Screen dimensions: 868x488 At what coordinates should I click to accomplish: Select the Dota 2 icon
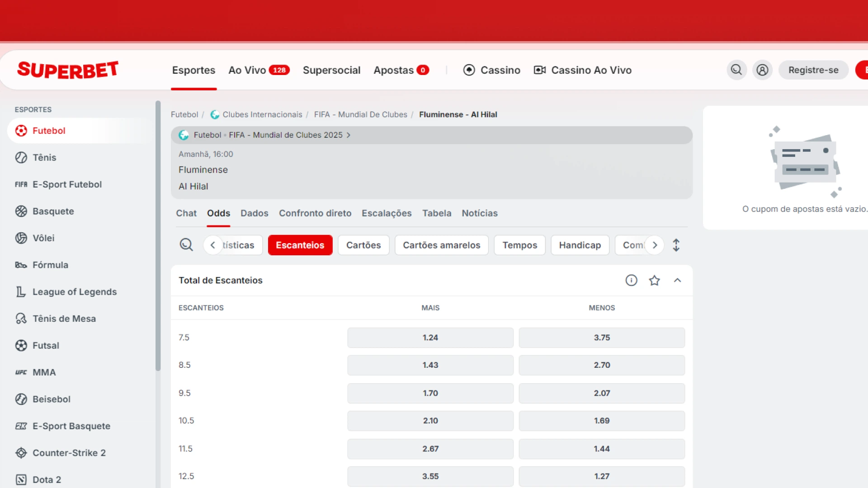pyautogui.click(x=21, y=479)
